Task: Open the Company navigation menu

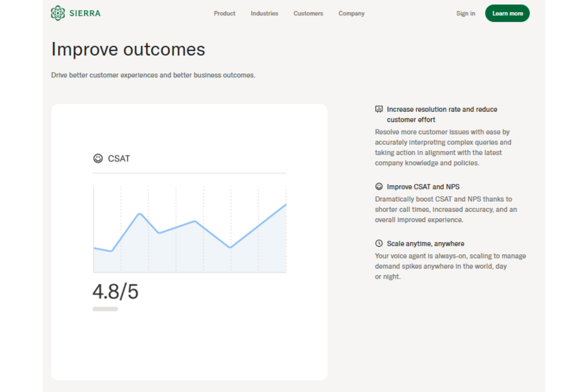Action: point(351,14)
